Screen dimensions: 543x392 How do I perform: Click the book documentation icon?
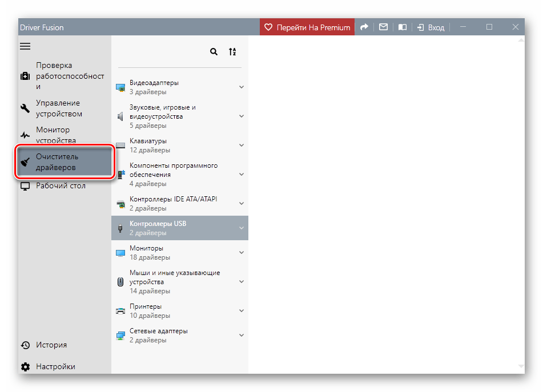coord(402,27)
